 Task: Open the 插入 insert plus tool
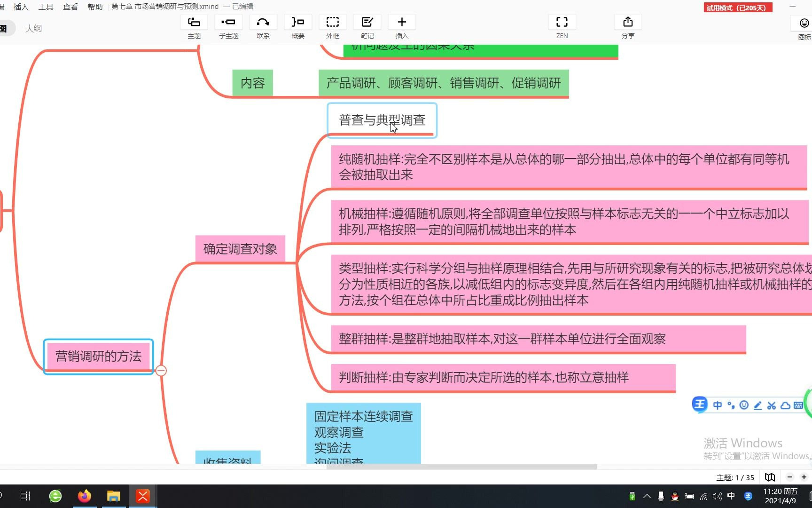[x=402, y=27]
